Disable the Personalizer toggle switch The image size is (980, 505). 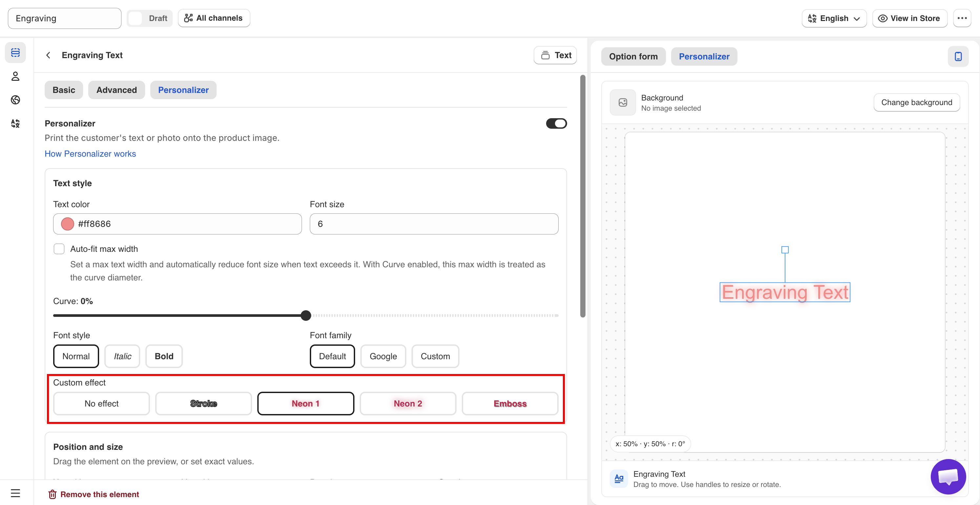click(x=556, y=123)
